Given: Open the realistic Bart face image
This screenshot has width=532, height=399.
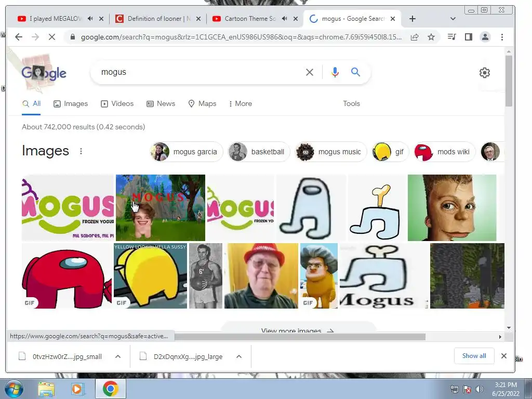Looking at the screenshot, I should (452, 208).
